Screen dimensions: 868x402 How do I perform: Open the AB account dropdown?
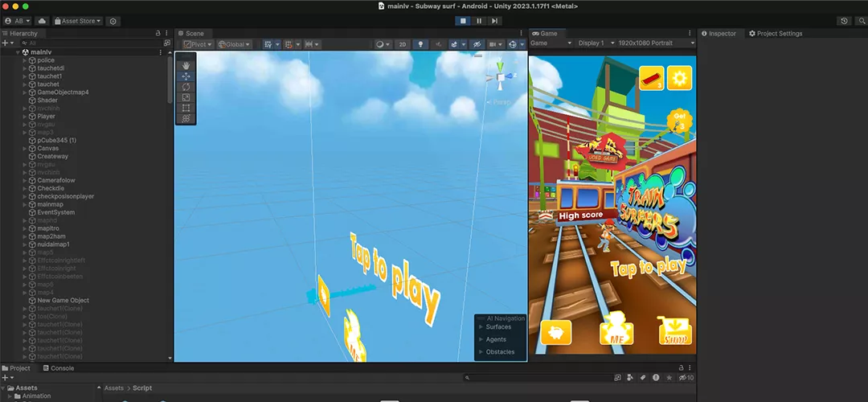click(17, 21)
